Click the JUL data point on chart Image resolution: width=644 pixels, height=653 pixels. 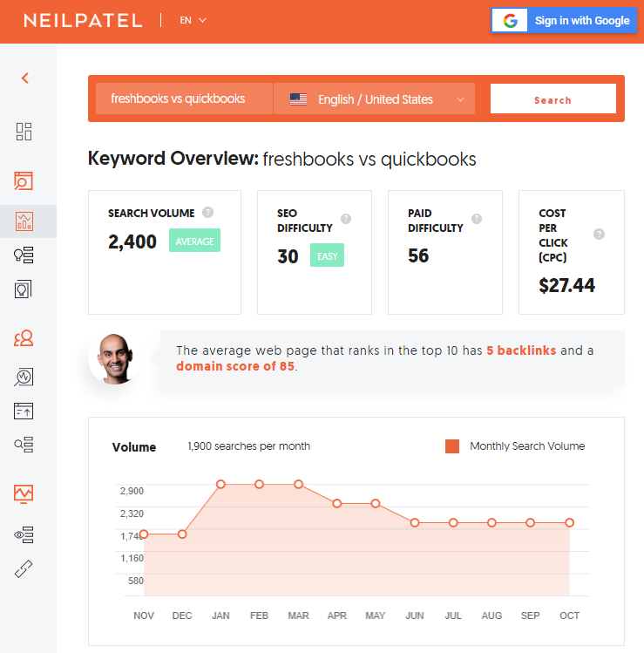(x=453, y=522)
